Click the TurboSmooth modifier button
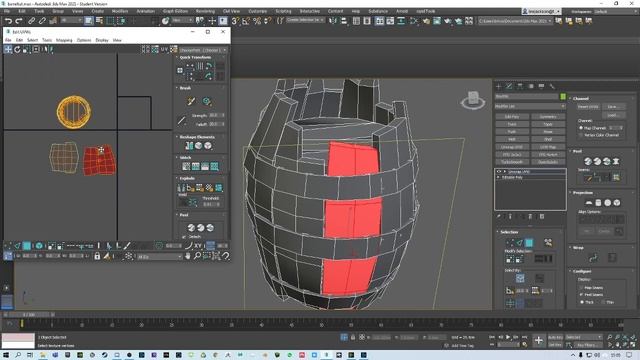640x360 pixels. point(512,162)
